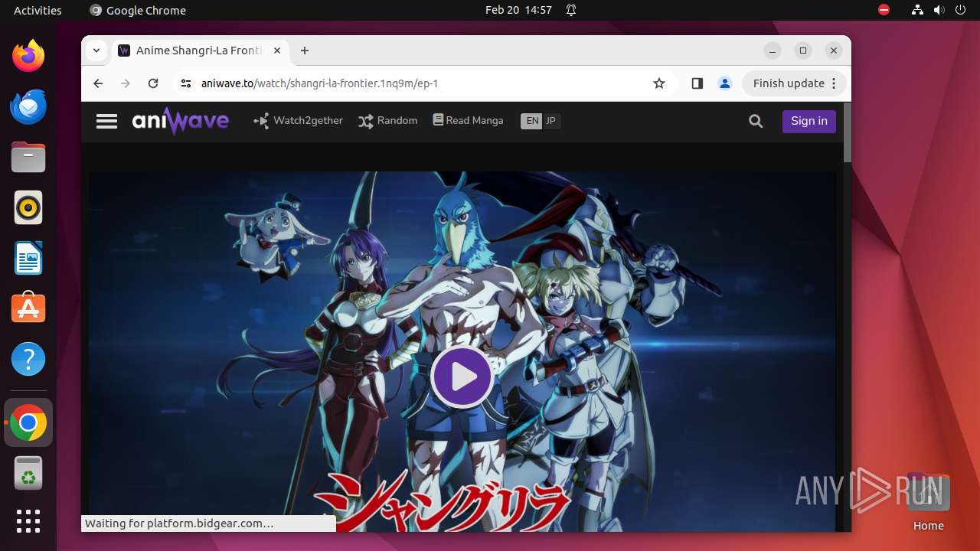Open Activities overview
The height and width of the screenshot is (551, 980).
[x=38, y=10]
